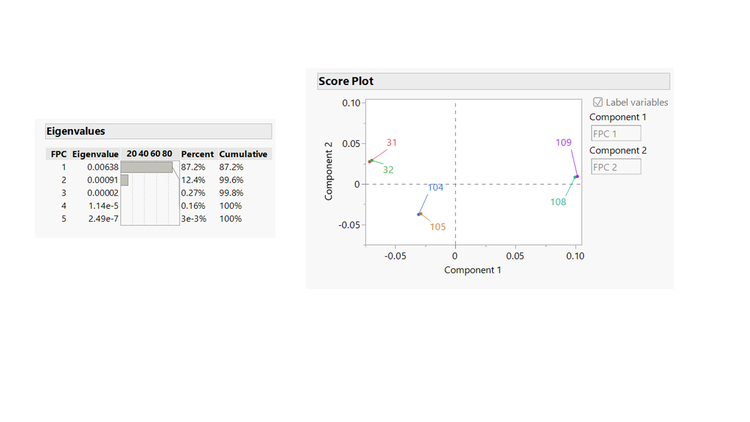The image size is (750, 422).
Task: Click the Eigenvalue column header
Action: click(96, 154)
